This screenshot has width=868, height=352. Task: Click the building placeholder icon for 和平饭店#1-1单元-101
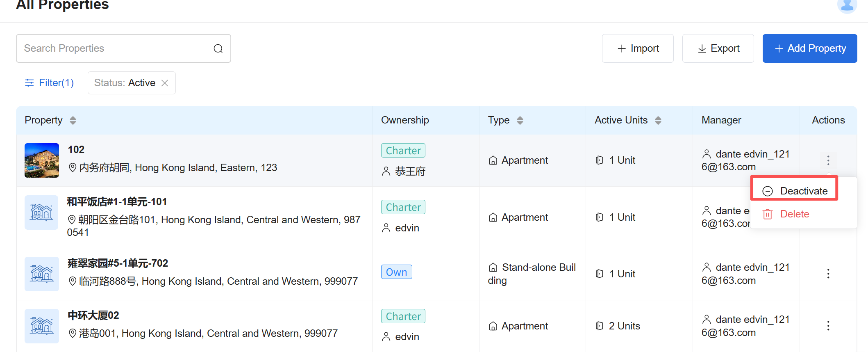41,213
